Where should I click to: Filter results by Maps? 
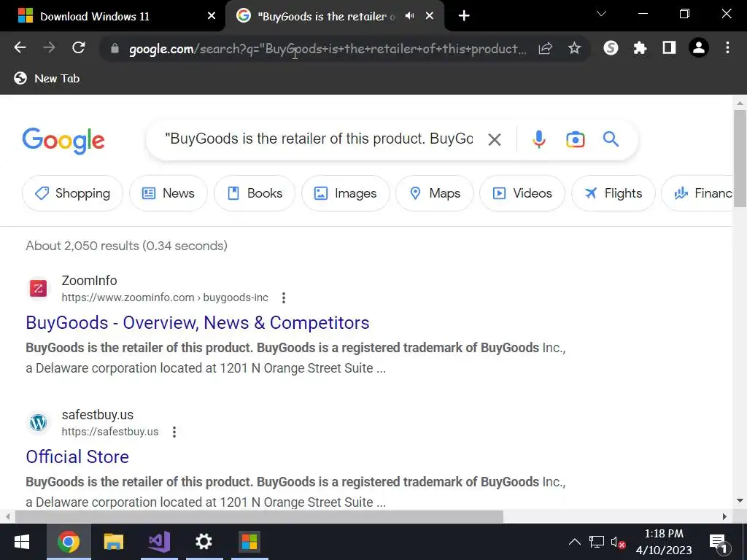click(435, 193)
